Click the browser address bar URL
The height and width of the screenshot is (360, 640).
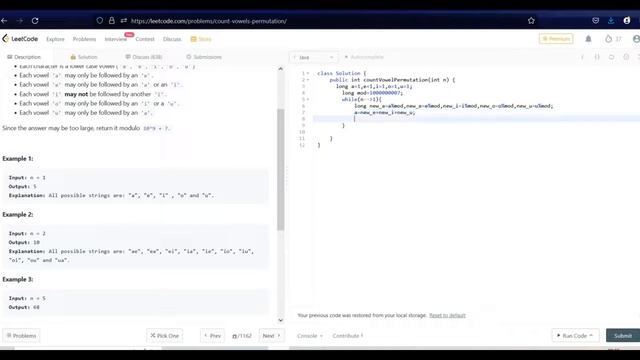[x=209, y=21]
